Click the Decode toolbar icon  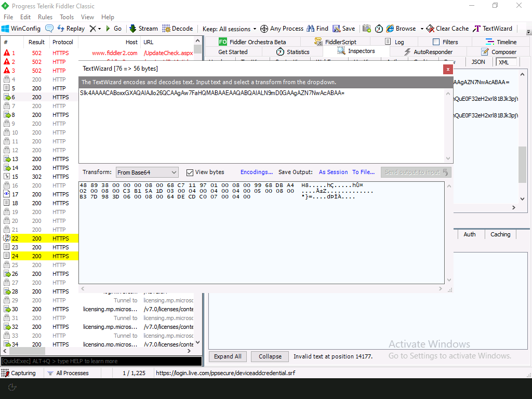(x=166, y=29)
